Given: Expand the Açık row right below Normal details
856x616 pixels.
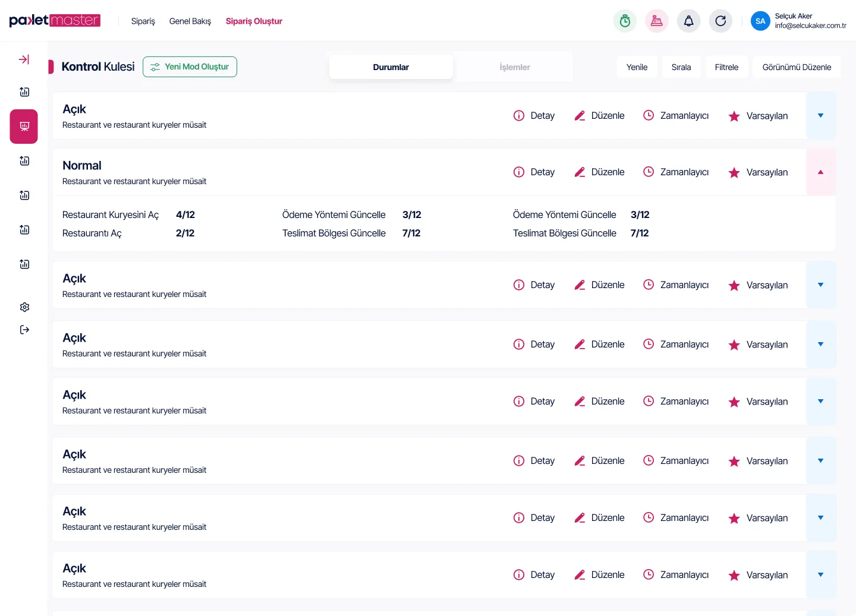Looking at the screenshot, I should coord(821,285).
